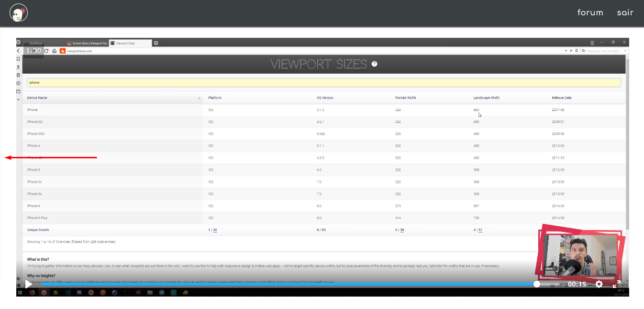Change the 1.00 playback speed indicator
The width and height of the screenshot is (644, 309).
pyautogui.click(x=33, y=50)
